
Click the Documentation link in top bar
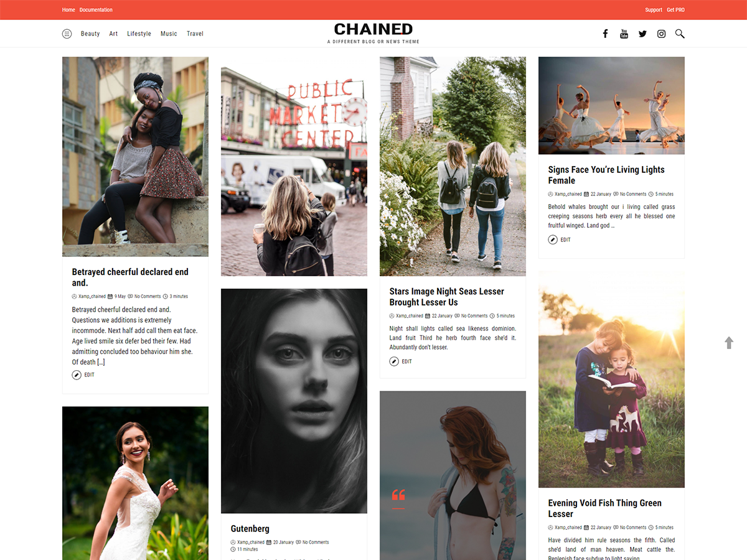tap(96, 10)
